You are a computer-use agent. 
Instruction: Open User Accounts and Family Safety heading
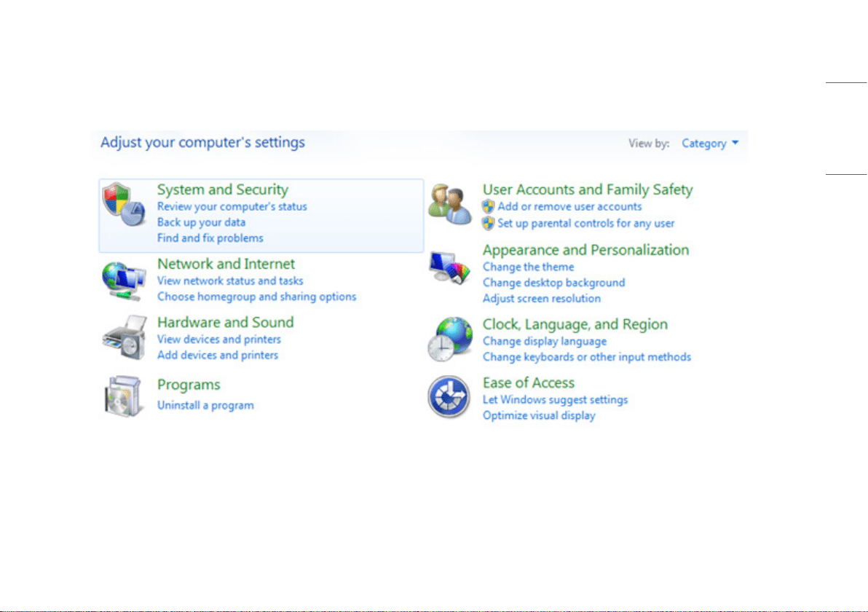588,189
